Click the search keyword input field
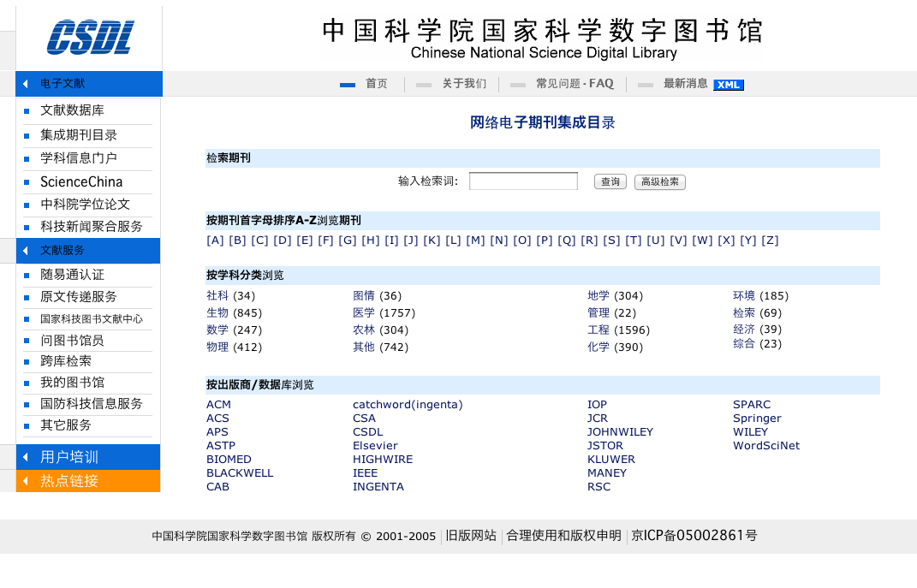Screen dimensions: 917x588 523,181
